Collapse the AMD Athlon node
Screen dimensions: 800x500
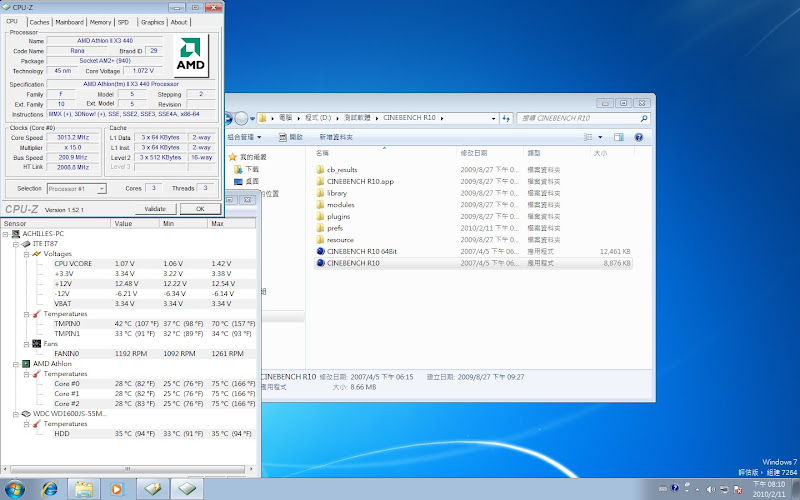pyautogui.click(x=16, y=364)
